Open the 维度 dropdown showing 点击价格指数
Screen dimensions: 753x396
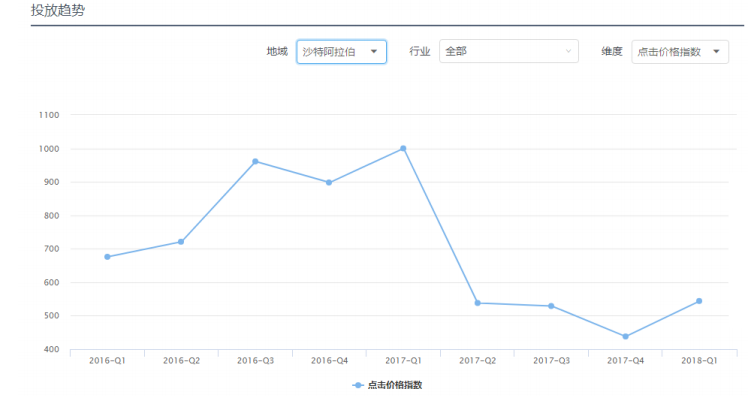pyautogui.click(x=680, y=52)
